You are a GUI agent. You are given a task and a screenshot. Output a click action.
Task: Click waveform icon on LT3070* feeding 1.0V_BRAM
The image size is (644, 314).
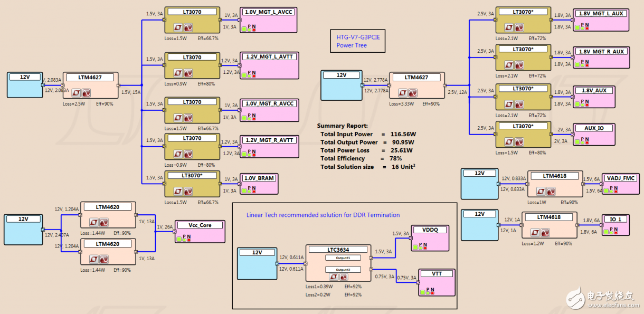187,192
